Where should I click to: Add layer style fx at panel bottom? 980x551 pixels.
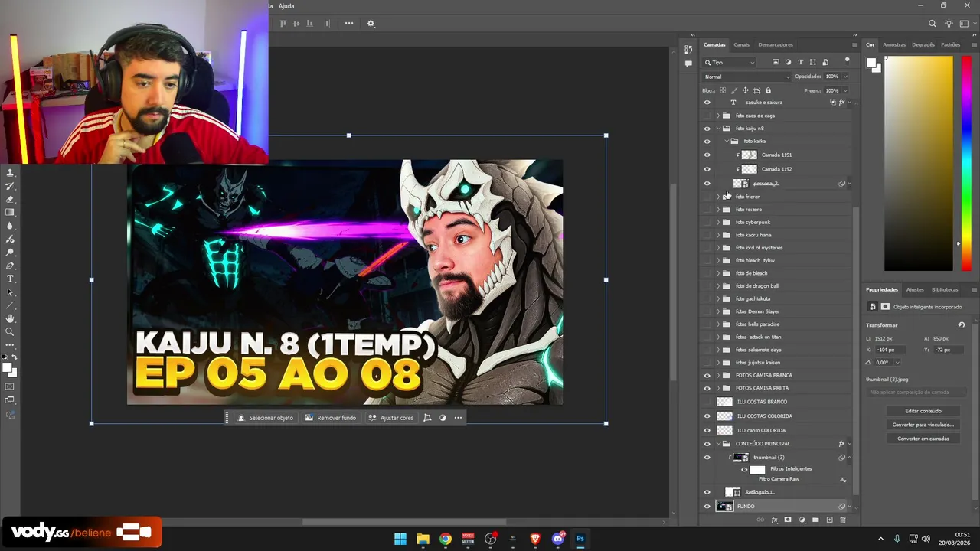click(x=774, y=520)
